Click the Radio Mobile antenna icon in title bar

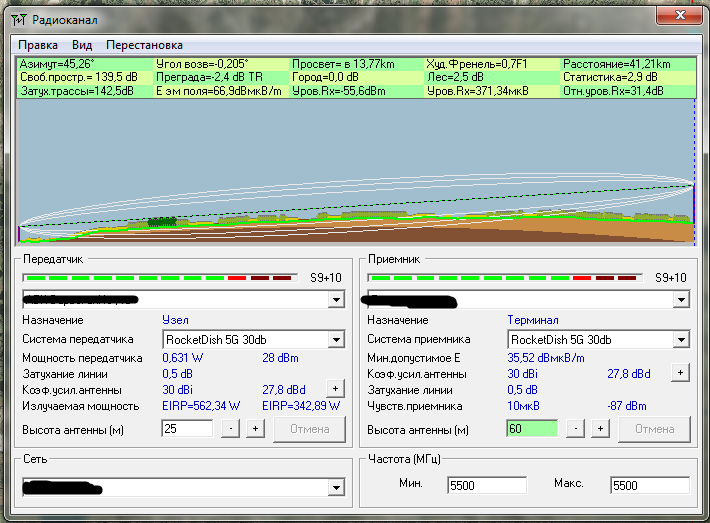(x=18, y=19)
